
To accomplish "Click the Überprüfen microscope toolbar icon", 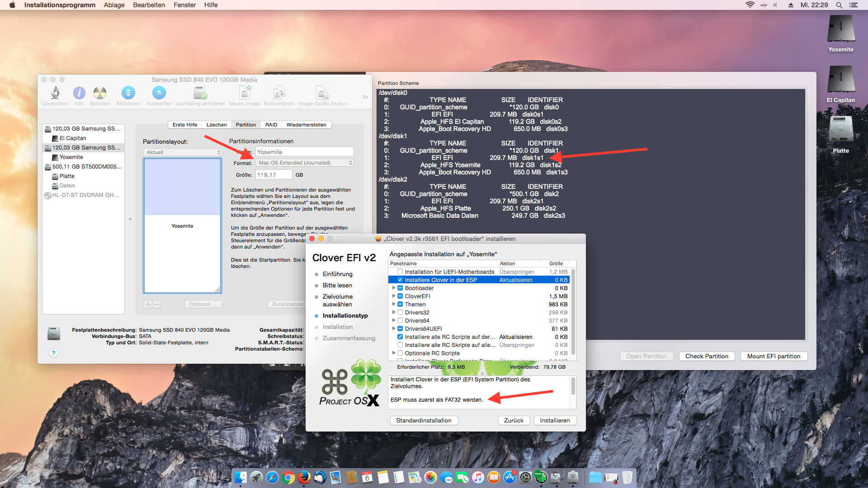I will coord(55,93).
